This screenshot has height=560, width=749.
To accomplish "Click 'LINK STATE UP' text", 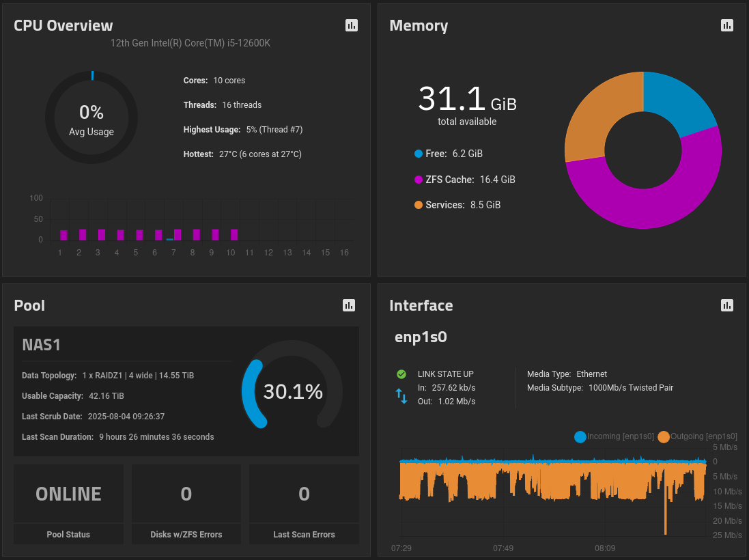I will tap(446, 374).
